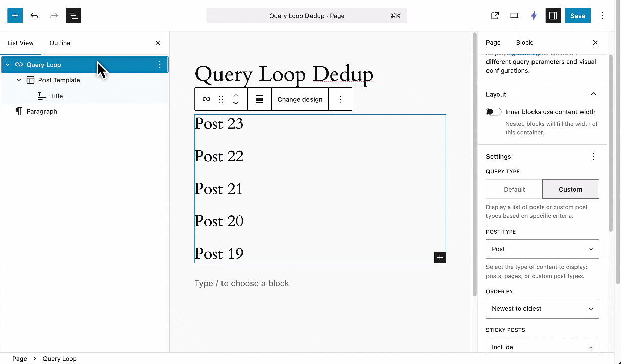Select the Paragraph row in list view
This screenshot has width=621, height=364.
(84, 111)
